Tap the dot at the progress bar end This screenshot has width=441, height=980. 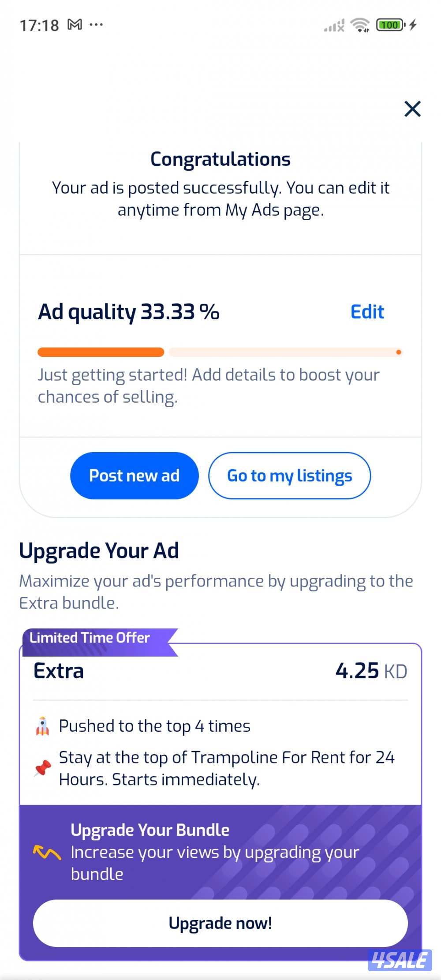(399, 352)
